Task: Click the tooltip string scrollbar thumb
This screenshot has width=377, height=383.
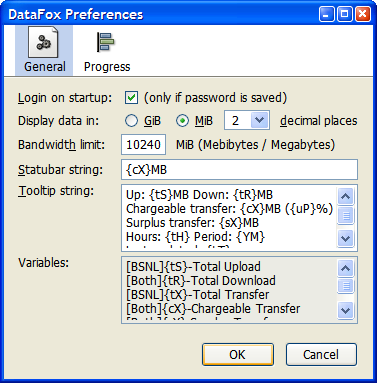Action: (346, 216)
